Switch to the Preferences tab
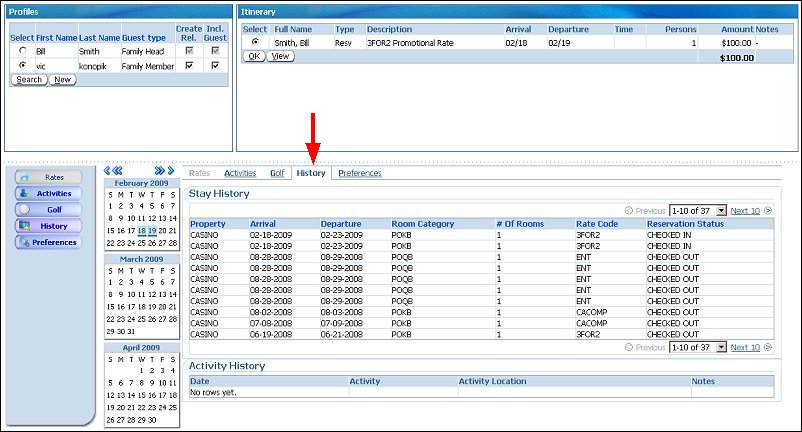Screen dimensions: 802x432 pyautogui.click(x=359, y=173)
